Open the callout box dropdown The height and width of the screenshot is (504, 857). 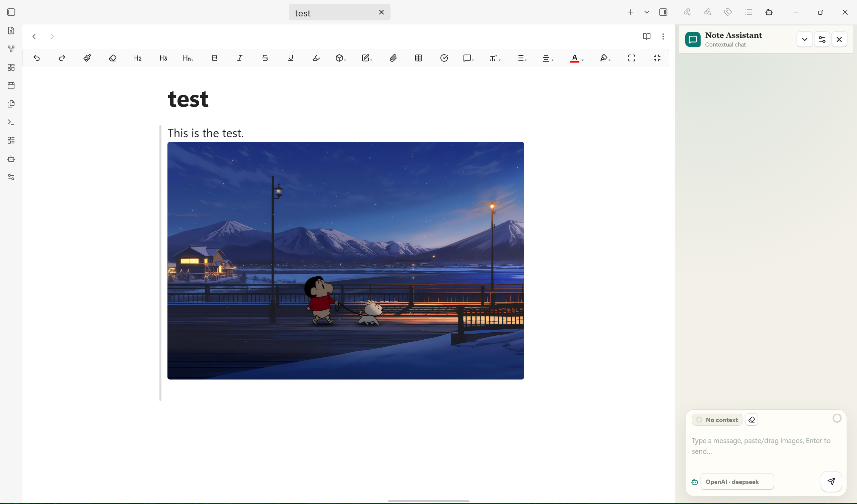click(x=468, y=58)
